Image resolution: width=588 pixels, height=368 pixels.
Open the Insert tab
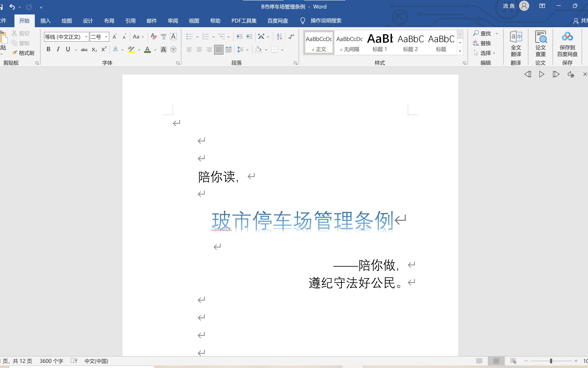tap(45, 21)
